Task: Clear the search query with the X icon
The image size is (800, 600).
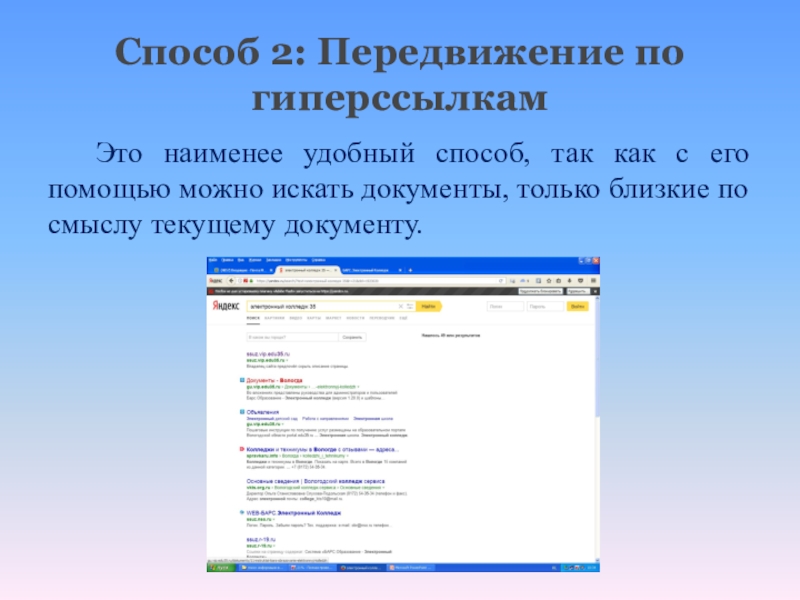Action: point(402,306)
